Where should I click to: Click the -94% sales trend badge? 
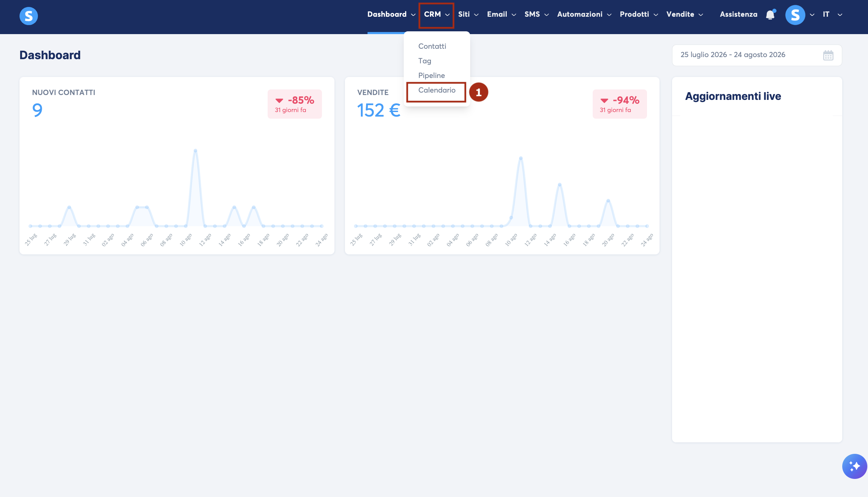click(620, 104)
